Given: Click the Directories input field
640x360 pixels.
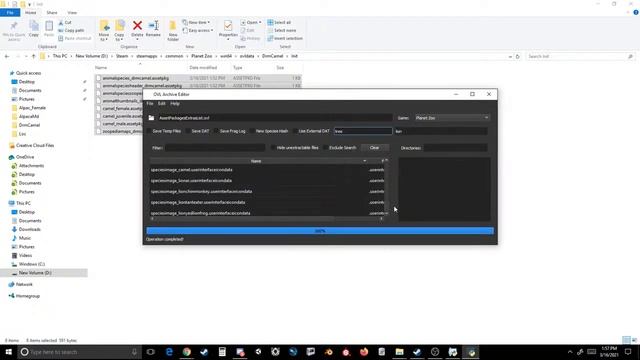Looking at the screenshot, I should coord(456,148).
